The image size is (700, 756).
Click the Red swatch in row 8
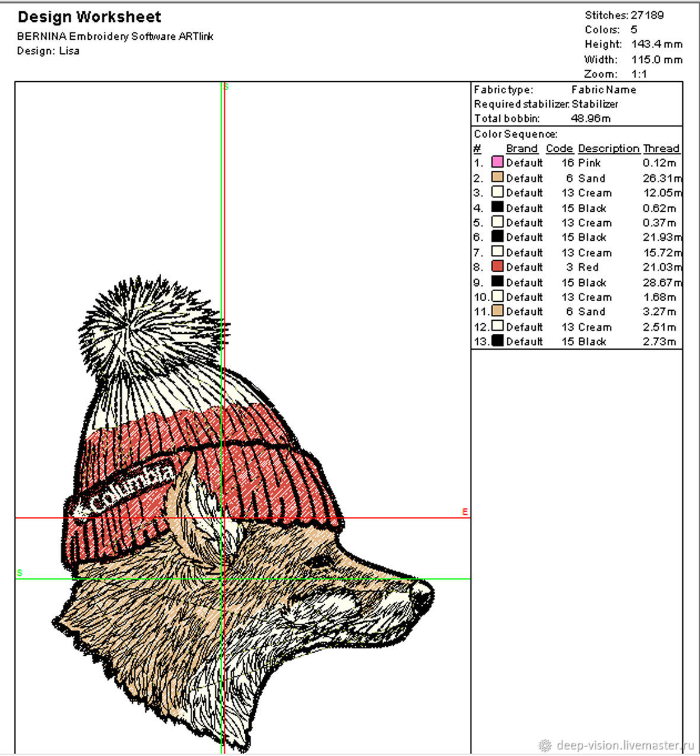point(497,266)
